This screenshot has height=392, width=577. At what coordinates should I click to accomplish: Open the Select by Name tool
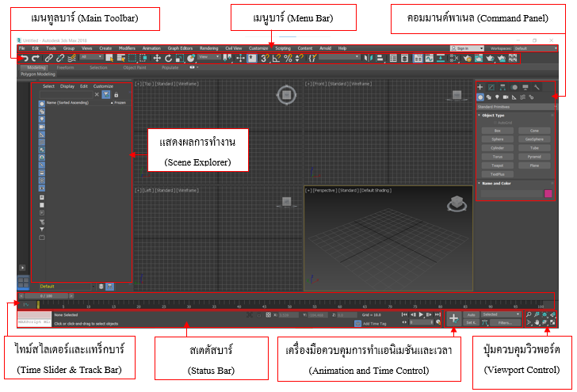(x=120, y=58)
